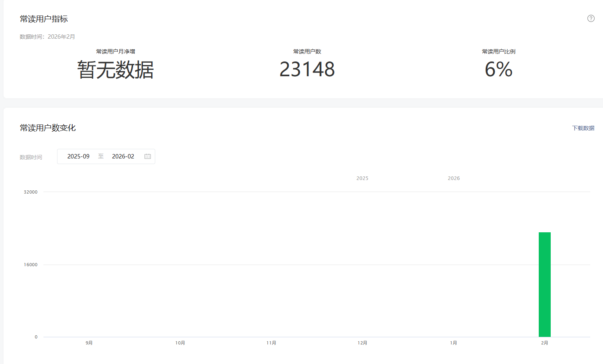The image size is (603, 364).
Task: Click the 12月 label on the x-axis
Action: pos(362,343)
